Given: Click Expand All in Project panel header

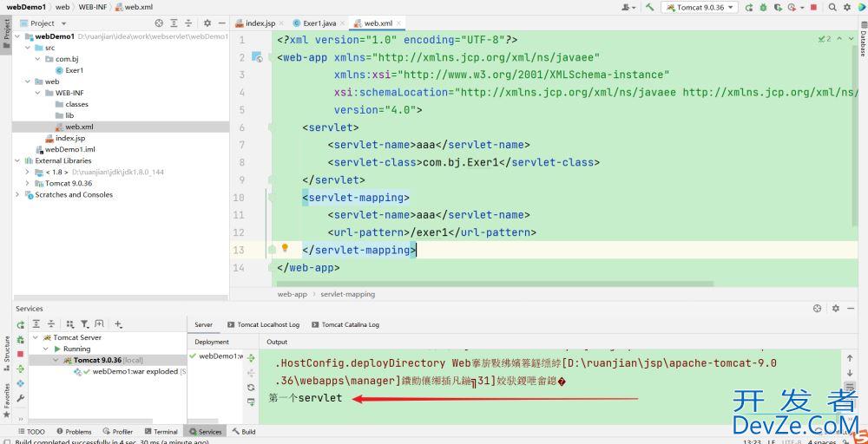Looking at the screenshot, I should coord(174,23).
